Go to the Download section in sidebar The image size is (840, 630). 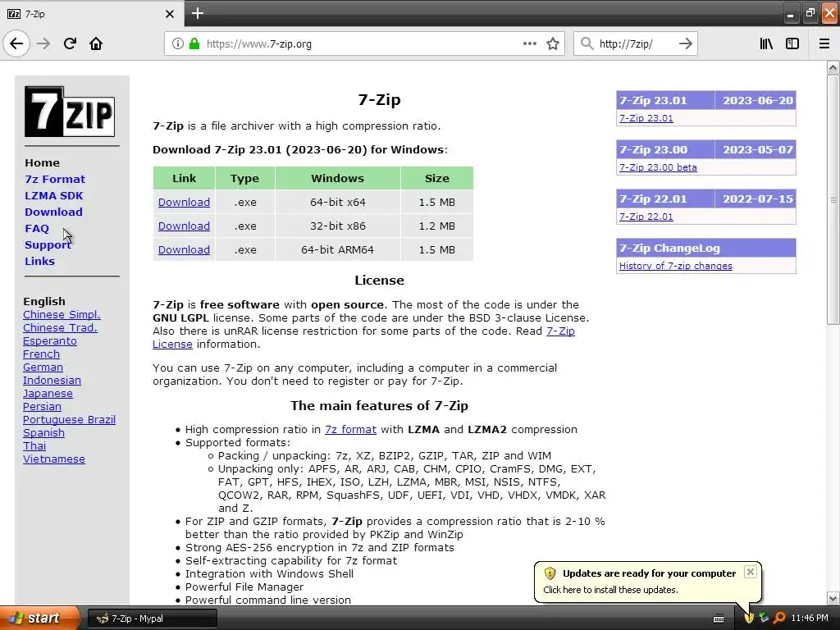point(53,212)
